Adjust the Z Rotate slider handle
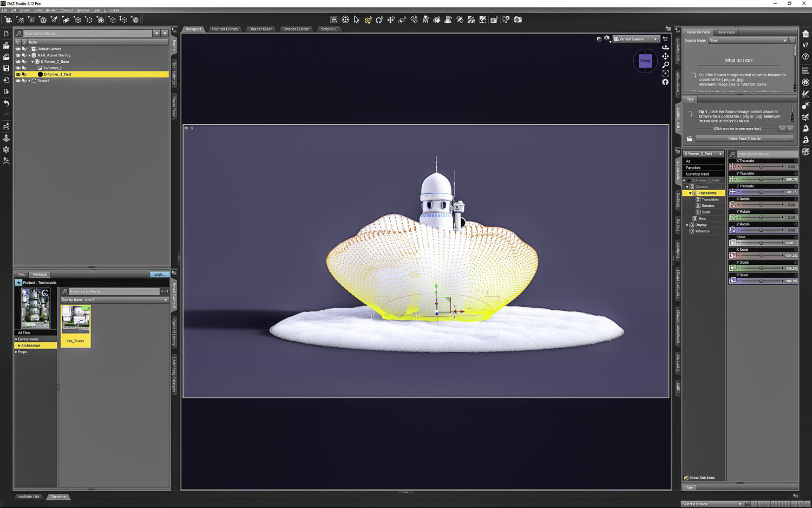812x508 pixels. (x=761, y=230)
